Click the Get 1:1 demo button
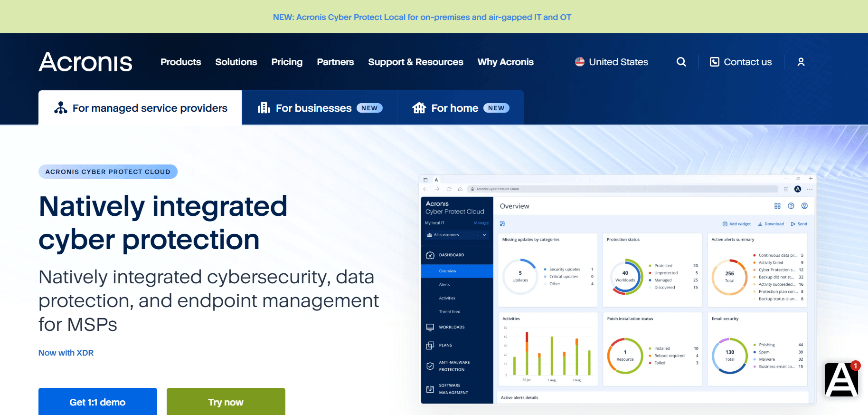Viewport: 868px width, 415px height. [98, 402]
